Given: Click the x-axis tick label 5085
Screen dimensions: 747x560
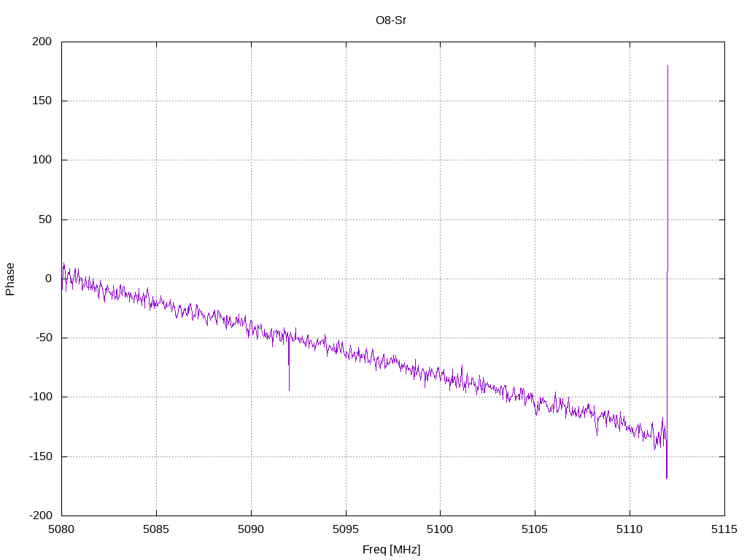Looking at the screenshot, I should click(156, 529).
